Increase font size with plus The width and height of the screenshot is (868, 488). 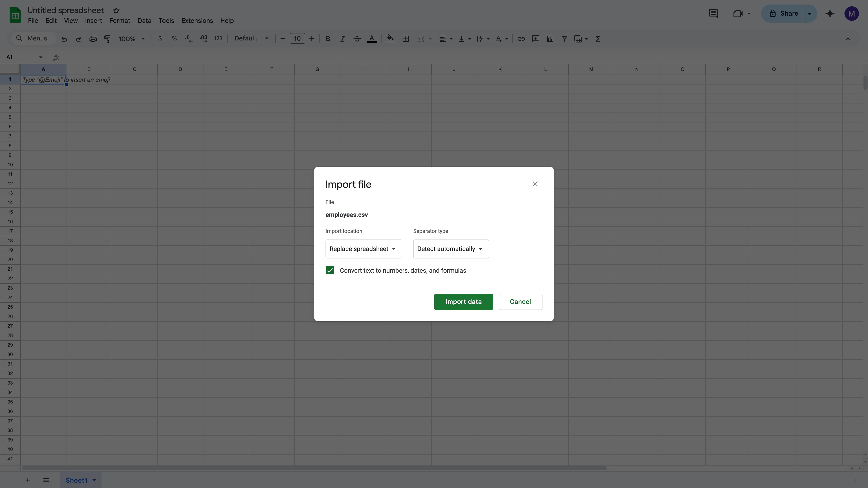pos(312,39)
